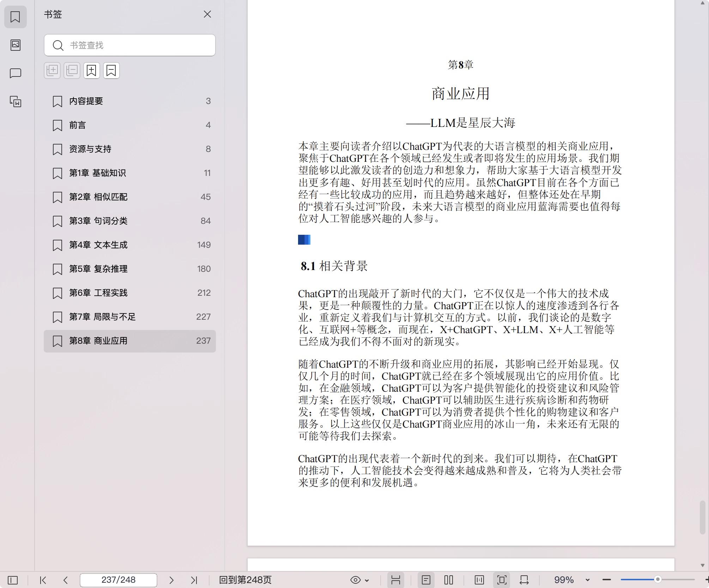Zoom out with the minus button
The width and height of the screenshot is (709, 588).
click(607, 580)
